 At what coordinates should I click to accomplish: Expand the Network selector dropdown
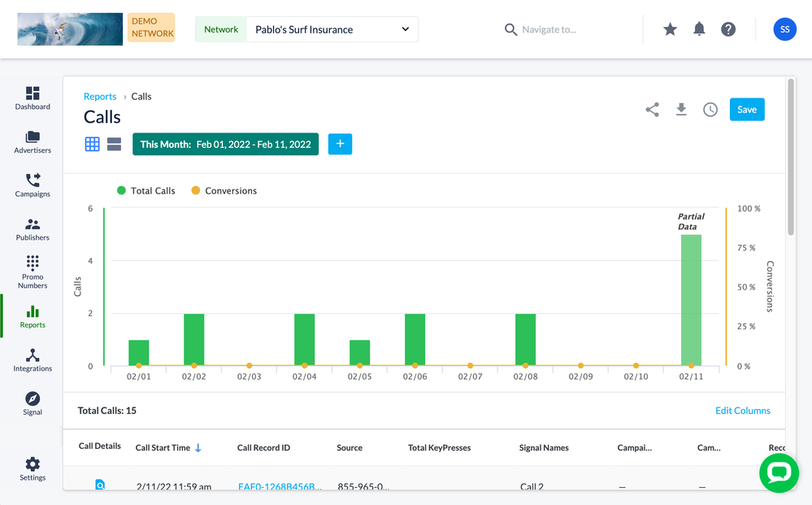332,29
